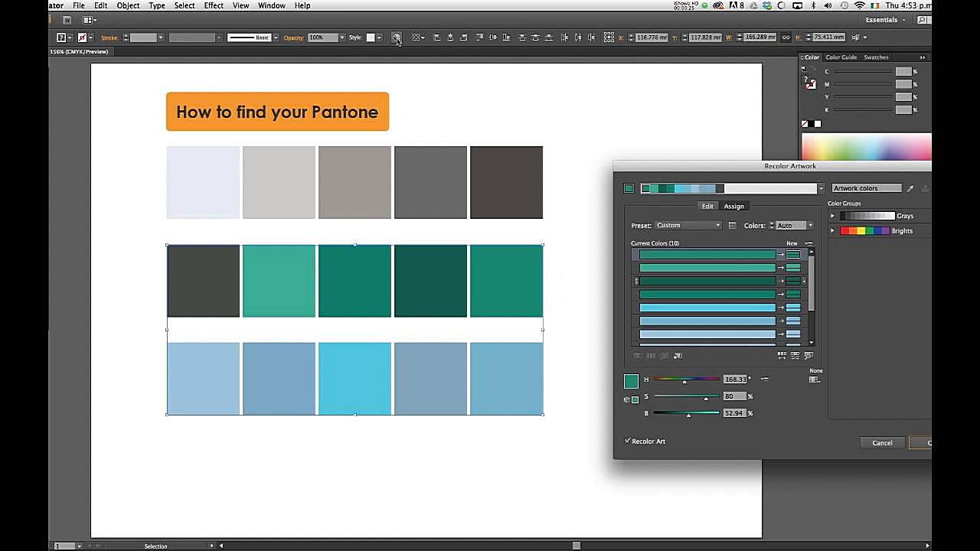Switch to the Swatches panel tab
Viewport: 980px width, 551px height.
(x=876, y=57)
